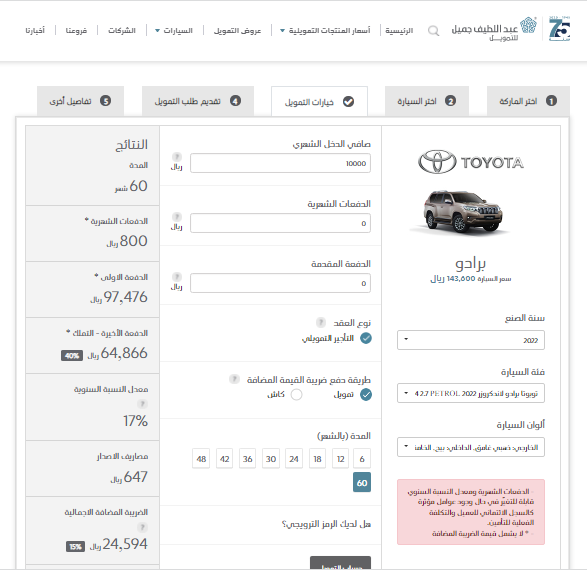The image size is (587, 572).
Task: Click help icon beside down payment field
Action: pyautogui.click(x=177, y=277)
